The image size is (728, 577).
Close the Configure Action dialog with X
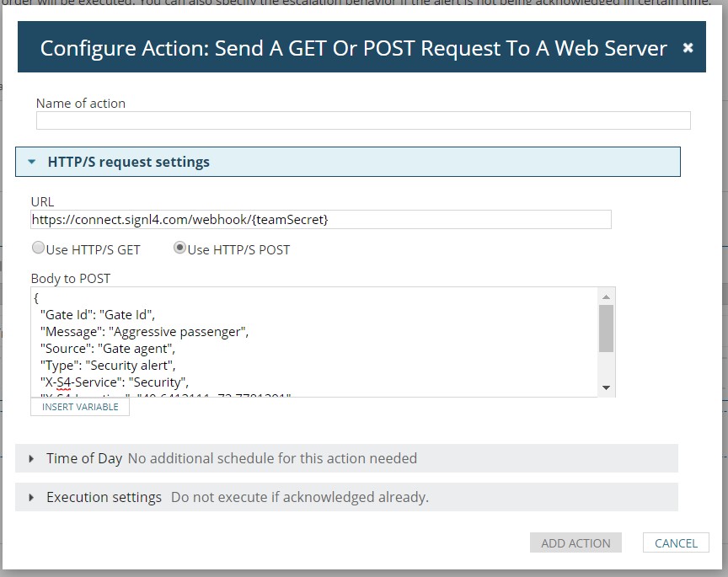point(688,47)
